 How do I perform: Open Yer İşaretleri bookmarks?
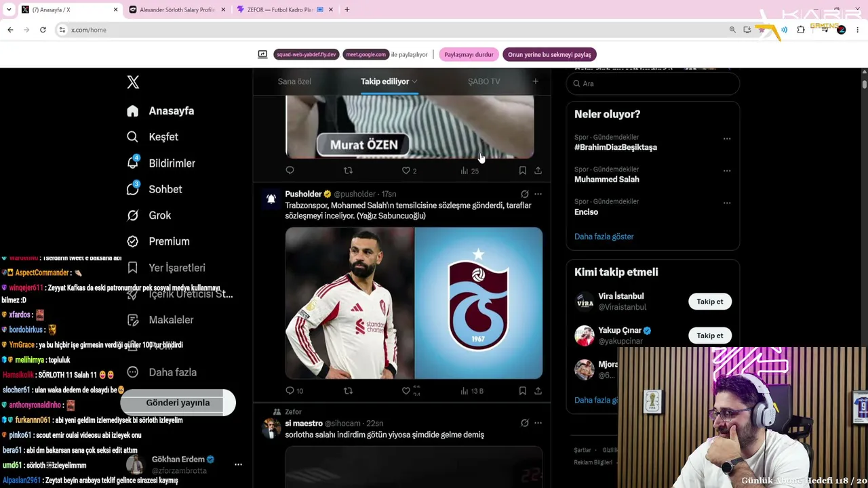(x=165, y=268)
